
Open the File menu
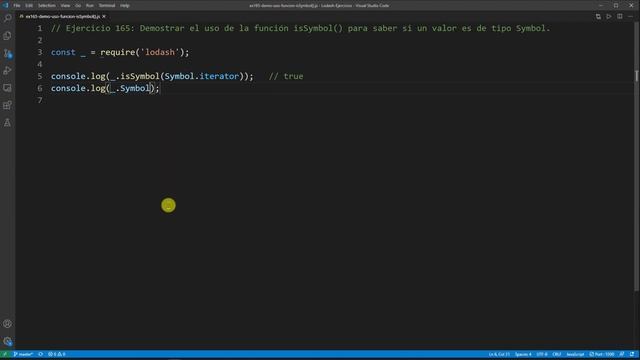[x=17, y=6]
